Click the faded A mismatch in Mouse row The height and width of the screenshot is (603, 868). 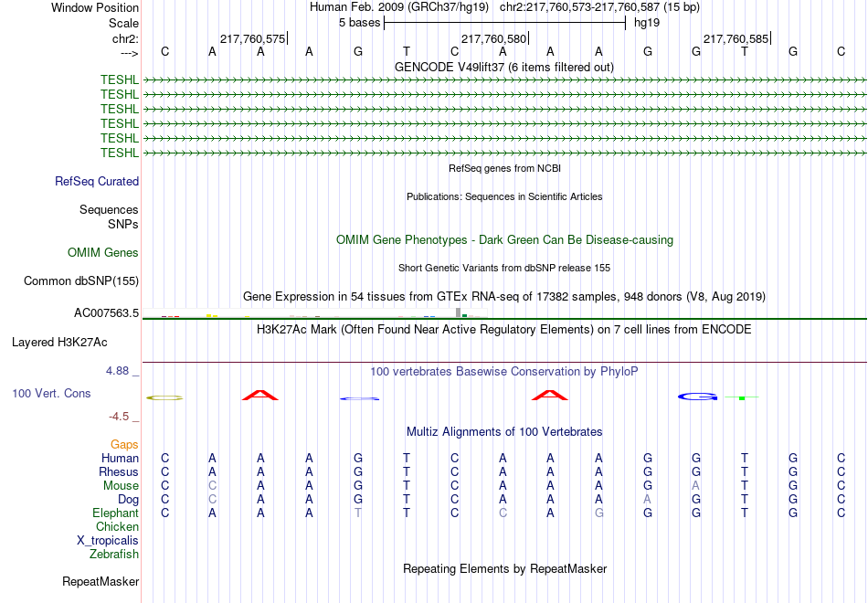tap(696, 486)
